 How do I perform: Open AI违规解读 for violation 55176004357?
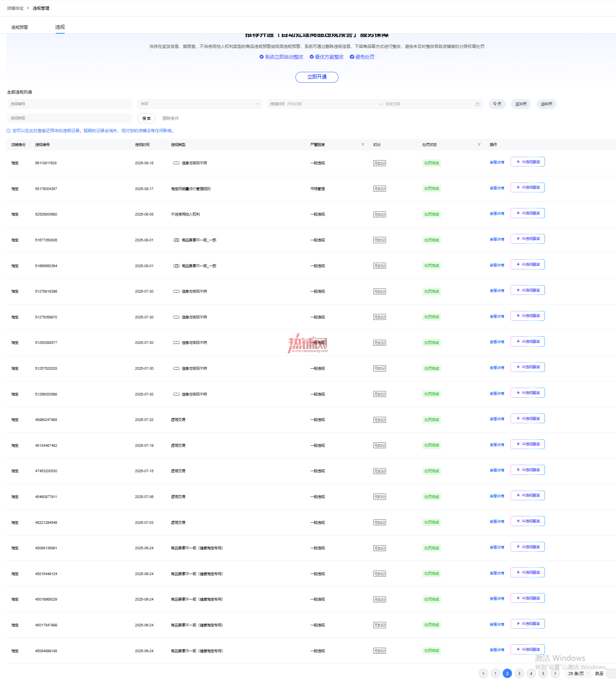coord(527,187)
